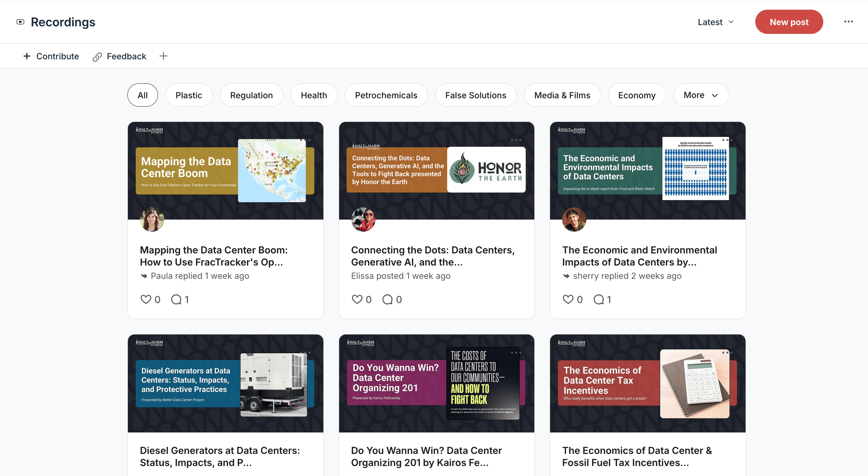
Task: Open the Connecting the Dots post title
Action: pyautogui.click(x=433, y=256)
